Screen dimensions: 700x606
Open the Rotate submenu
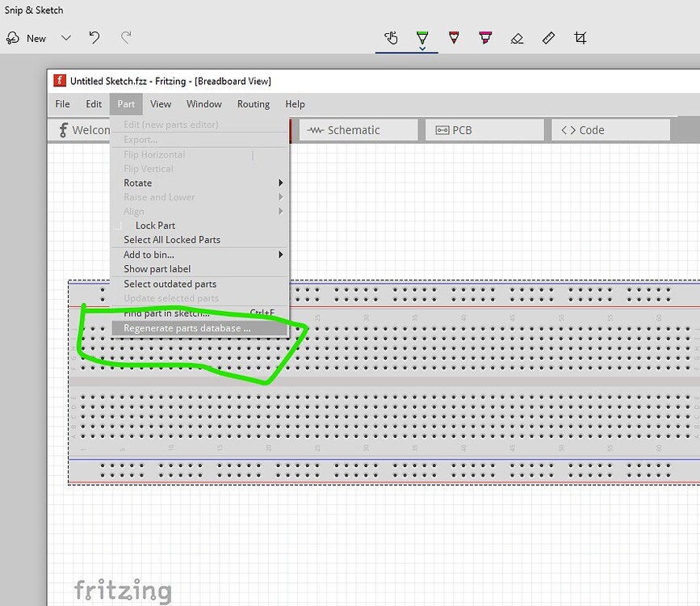pos(199,183)
